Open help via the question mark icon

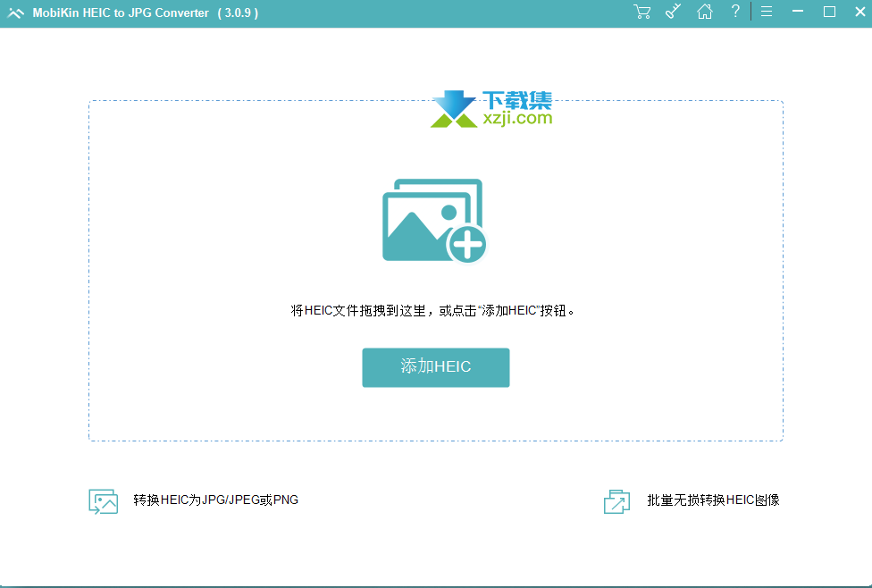tap(735, 11)
